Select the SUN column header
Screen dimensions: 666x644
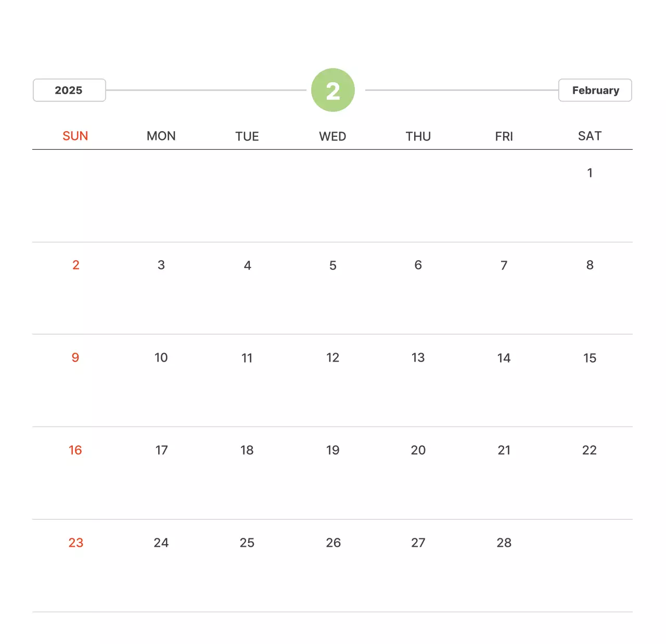75,136
